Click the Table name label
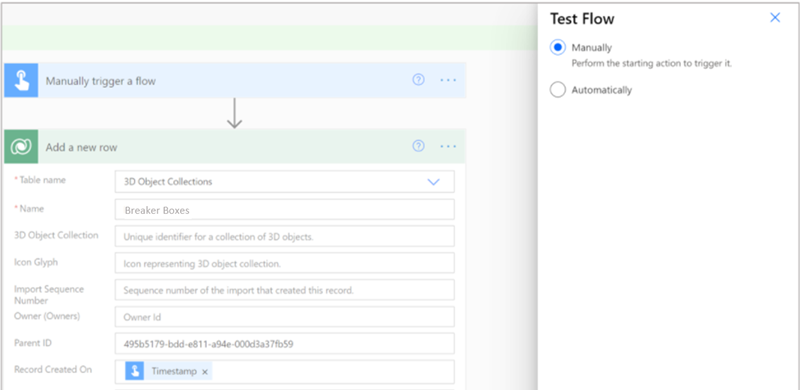Screen dimensions: 800x390 42,180
